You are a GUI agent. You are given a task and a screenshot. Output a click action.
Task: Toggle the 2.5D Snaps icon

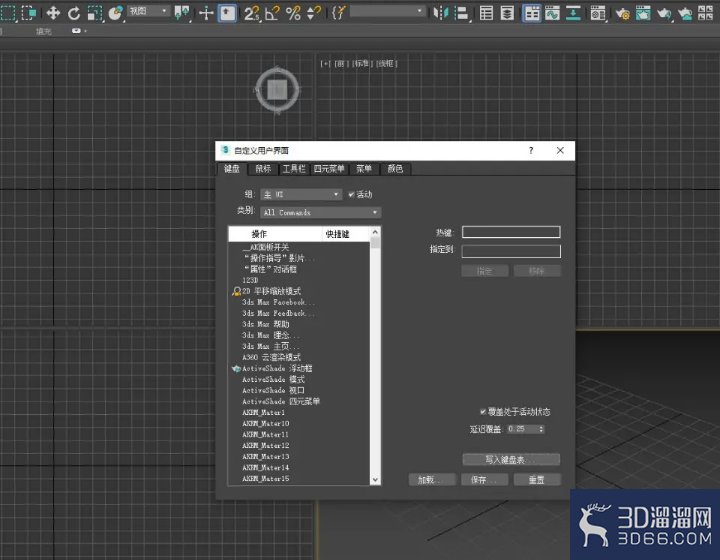coord(251,13)
